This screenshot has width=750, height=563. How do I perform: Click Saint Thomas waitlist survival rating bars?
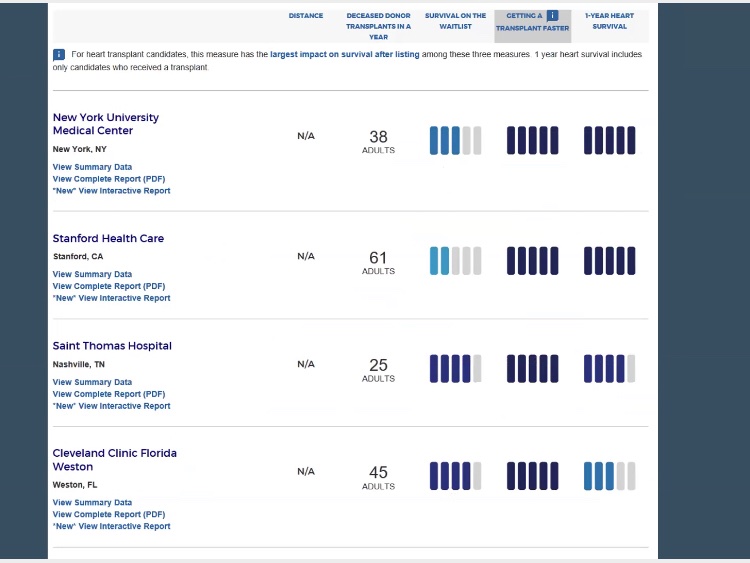coord(455,368)
